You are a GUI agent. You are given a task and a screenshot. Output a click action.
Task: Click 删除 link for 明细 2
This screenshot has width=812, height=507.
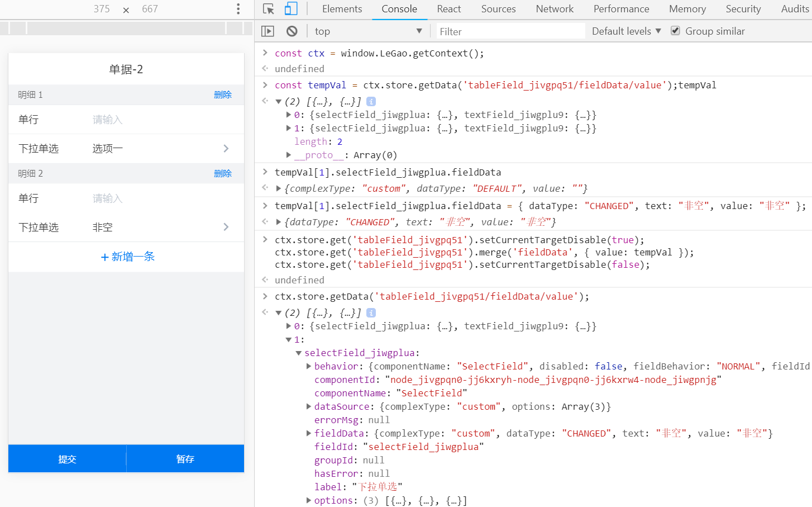point(223,174)
